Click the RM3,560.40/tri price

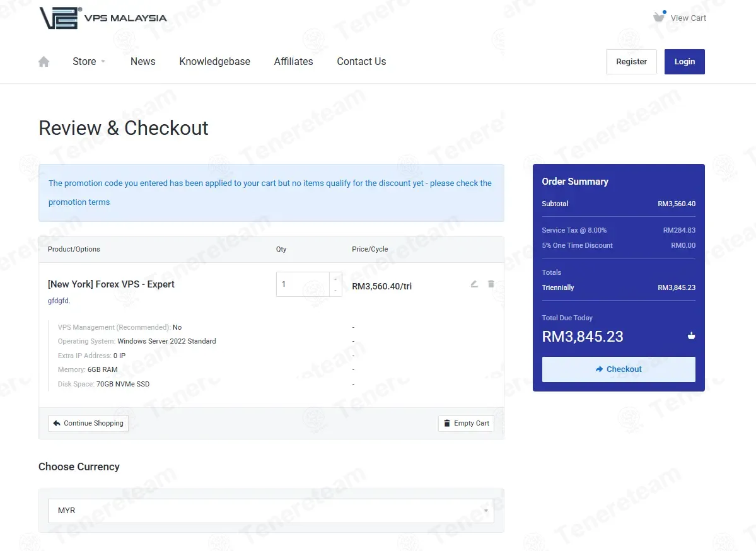click(382, 286)
